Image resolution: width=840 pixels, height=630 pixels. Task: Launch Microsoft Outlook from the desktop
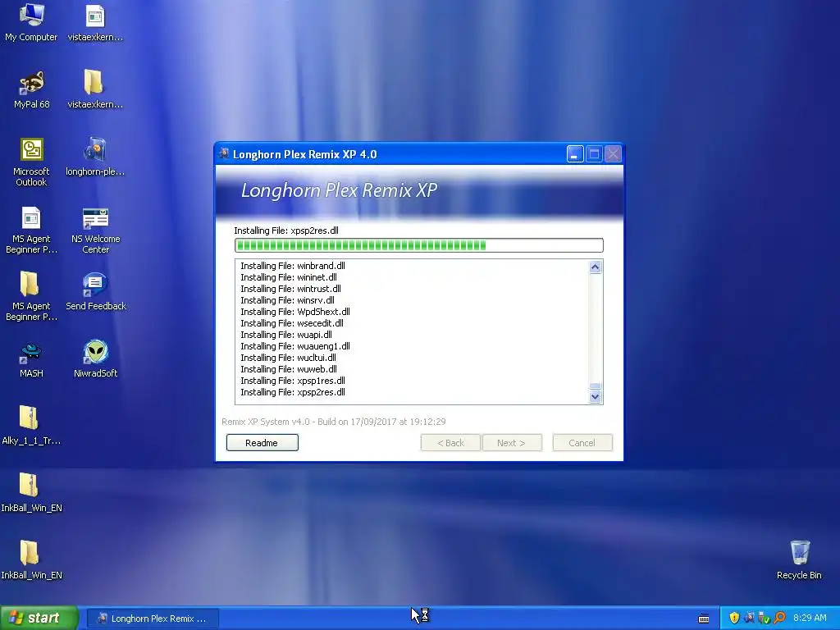[x=32, y=162]
